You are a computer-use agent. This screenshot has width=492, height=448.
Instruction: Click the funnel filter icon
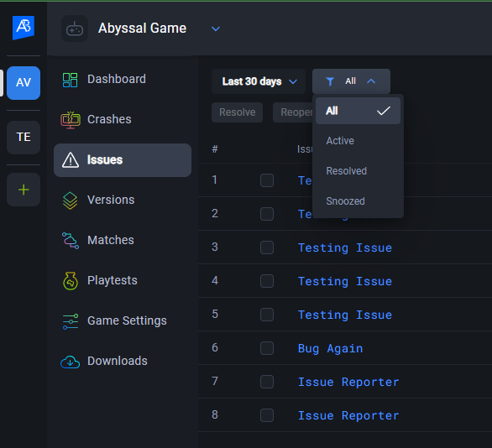pos(330,81)
